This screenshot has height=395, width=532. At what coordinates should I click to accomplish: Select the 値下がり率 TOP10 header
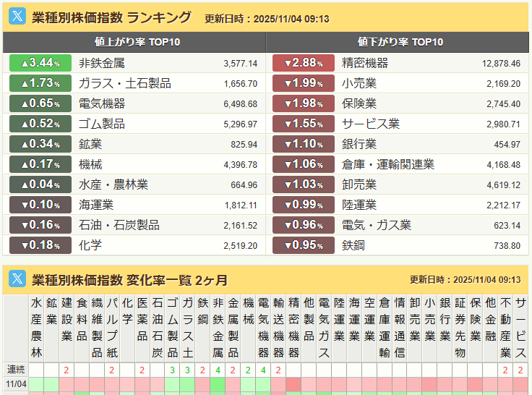(x=398, y=42)
